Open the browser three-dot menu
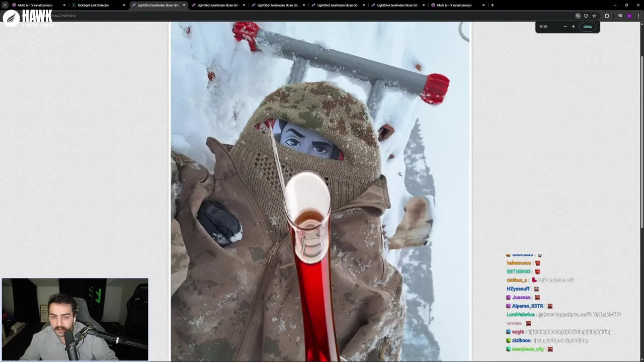 pos(638,16)
